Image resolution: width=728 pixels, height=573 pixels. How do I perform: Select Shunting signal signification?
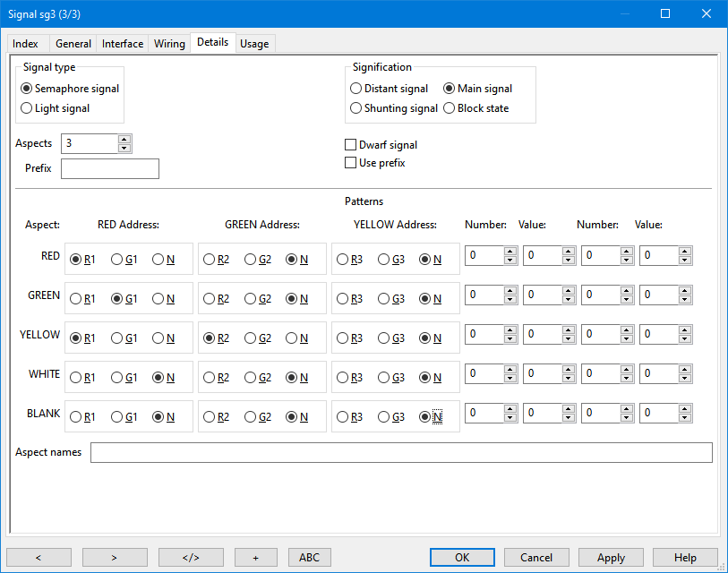tap(355, 108)
